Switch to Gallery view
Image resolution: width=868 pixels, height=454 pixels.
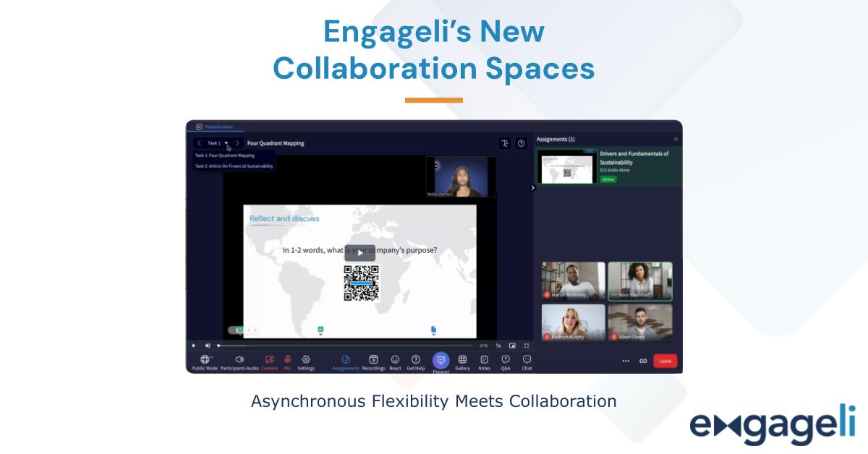462,359
